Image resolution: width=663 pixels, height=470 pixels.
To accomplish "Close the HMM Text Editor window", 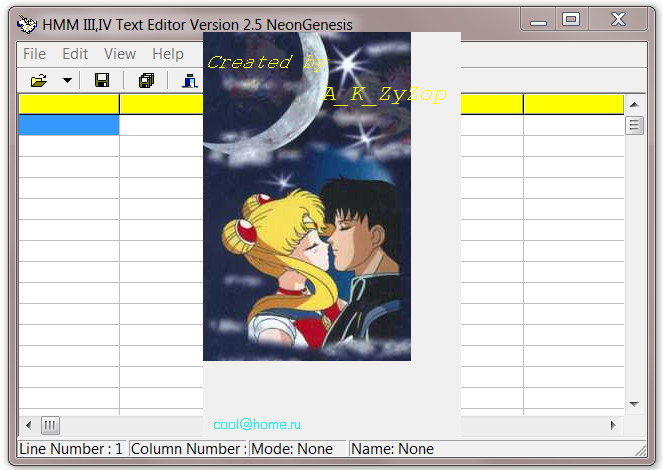I will 618,19.
